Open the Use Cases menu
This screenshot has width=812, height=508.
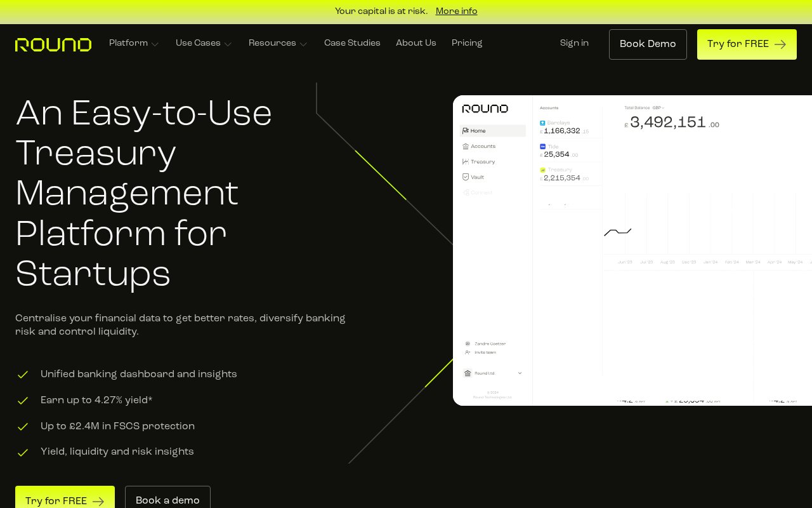point(204,43)
